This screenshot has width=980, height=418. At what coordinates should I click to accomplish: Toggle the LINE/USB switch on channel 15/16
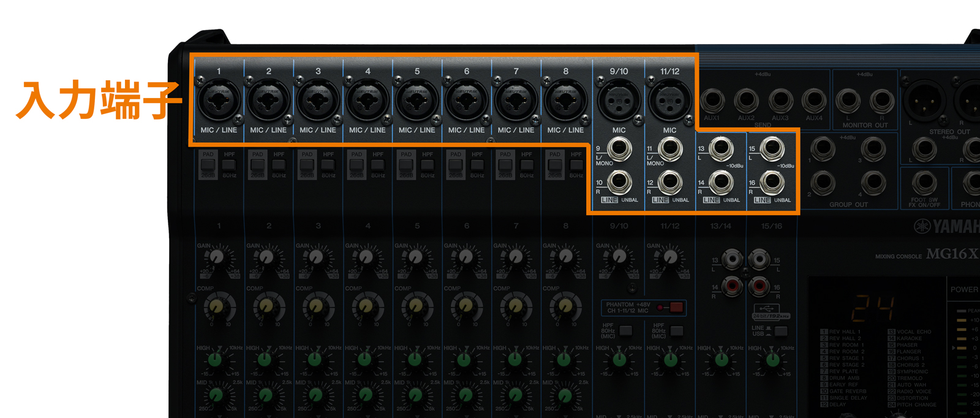pyautogui.click(x=781, y=332)
